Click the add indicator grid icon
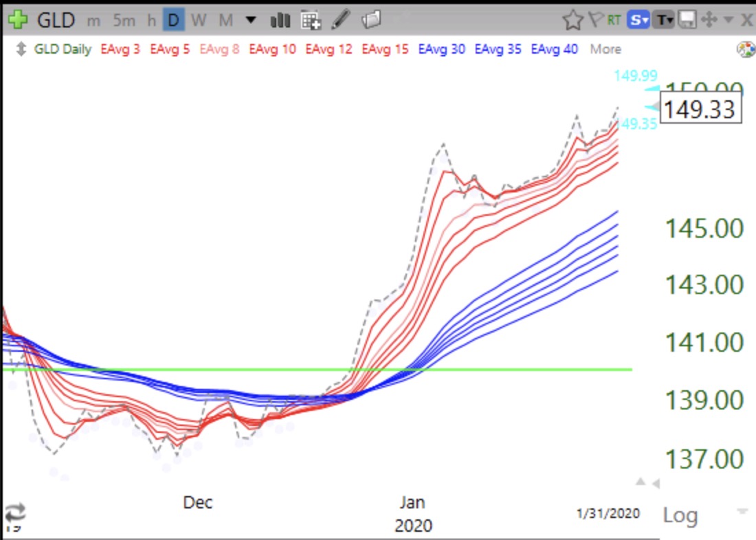The height and width of the screenshot is (540, 756). point(311,20)
